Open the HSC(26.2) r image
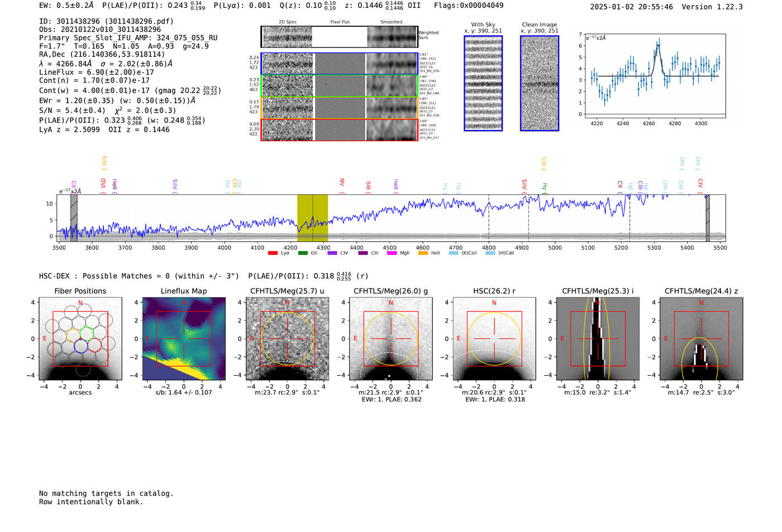782x532 pixels. coord(494,339)
